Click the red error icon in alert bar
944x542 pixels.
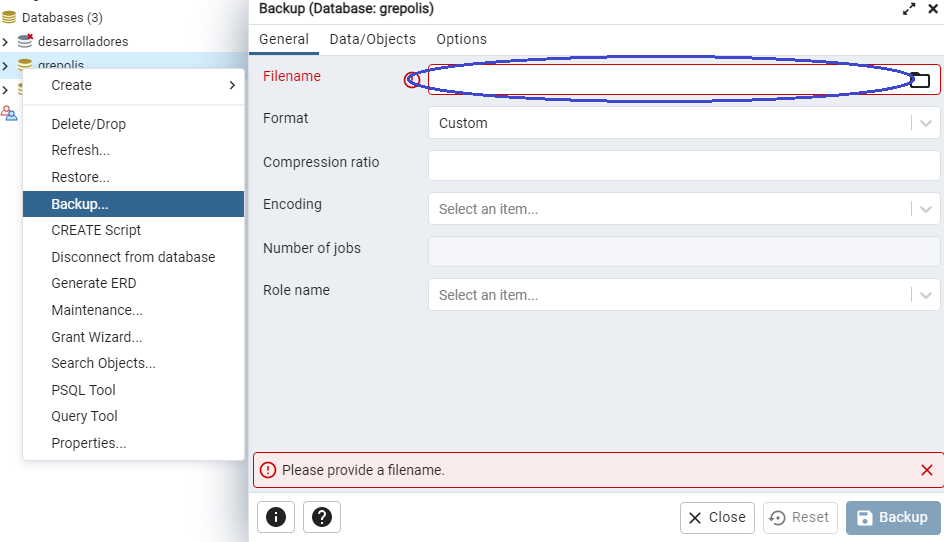[267, 470]
